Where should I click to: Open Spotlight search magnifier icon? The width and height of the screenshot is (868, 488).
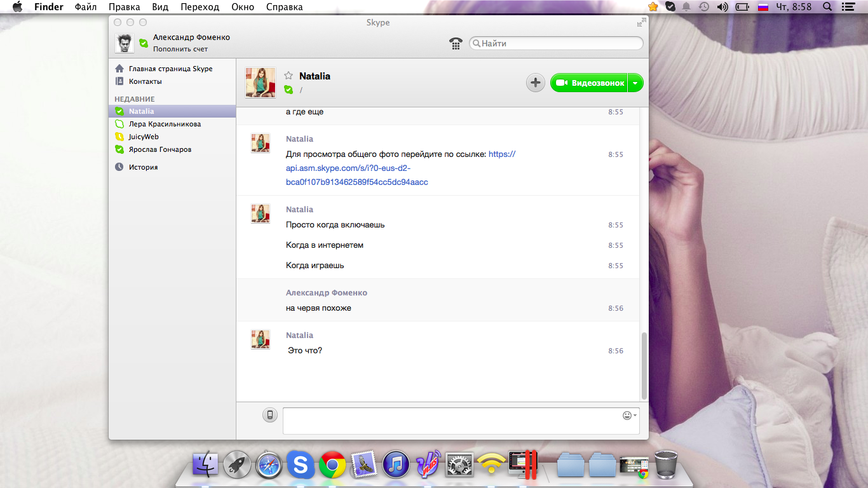pos(827,7)
